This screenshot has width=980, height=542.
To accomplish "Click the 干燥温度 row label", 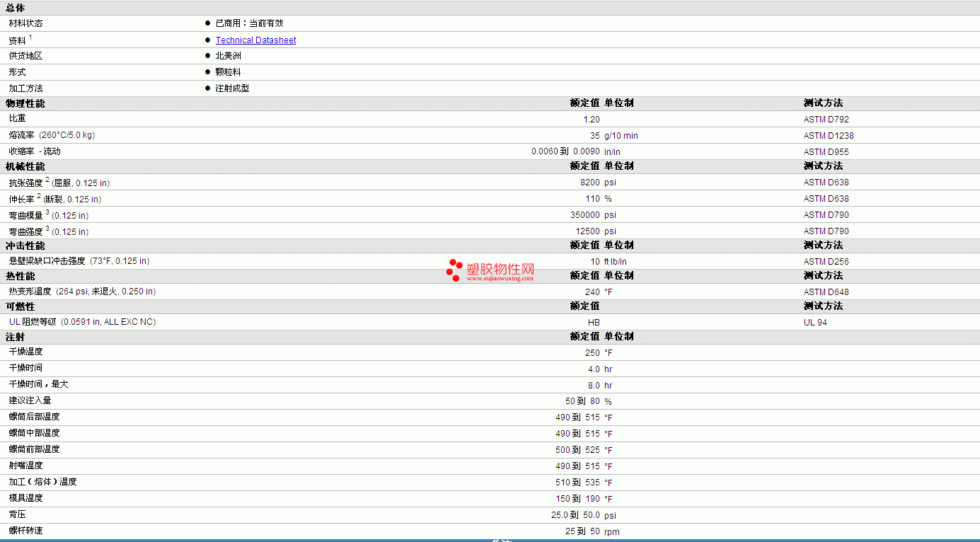I will click(x=25, y=352).
